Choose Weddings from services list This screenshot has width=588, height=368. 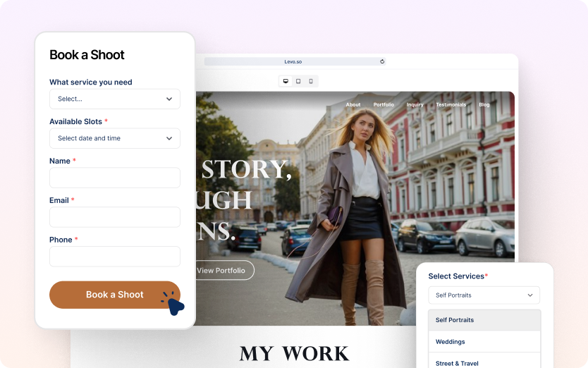coord(484,342)
